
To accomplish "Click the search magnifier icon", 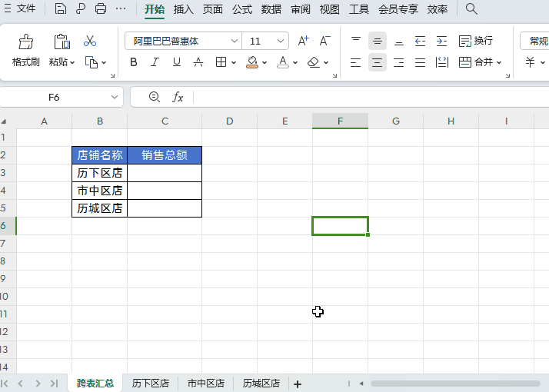I will (471, 8).
